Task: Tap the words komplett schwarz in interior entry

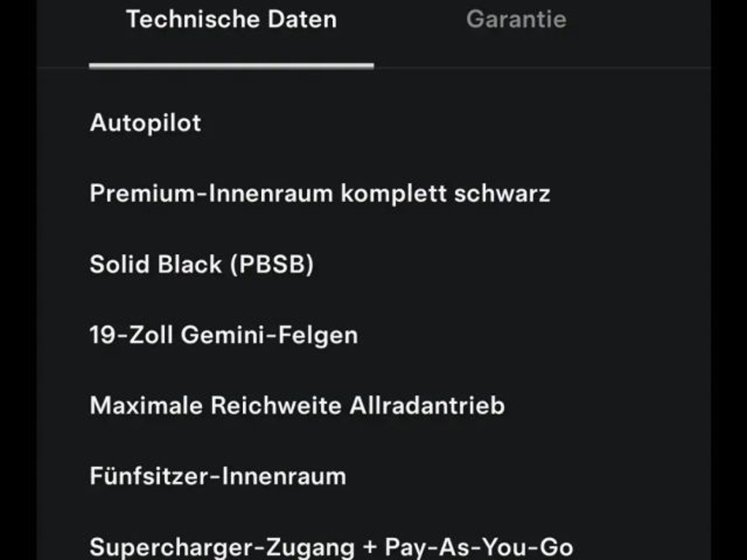Action: coord(446,193)
